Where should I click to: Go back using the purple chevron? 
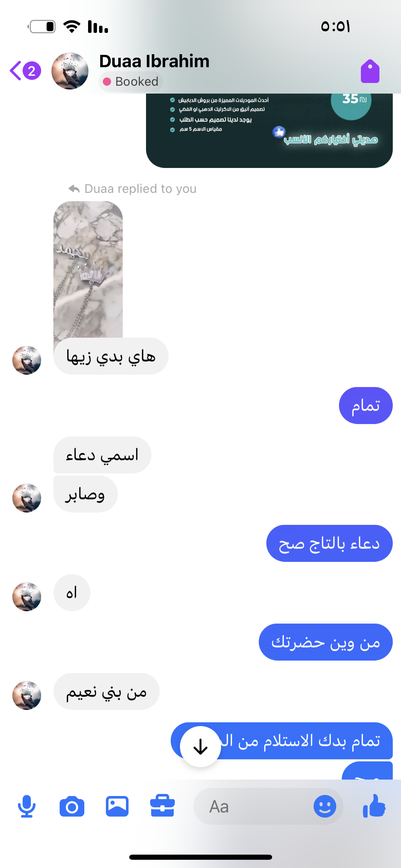tap(15, 71)
